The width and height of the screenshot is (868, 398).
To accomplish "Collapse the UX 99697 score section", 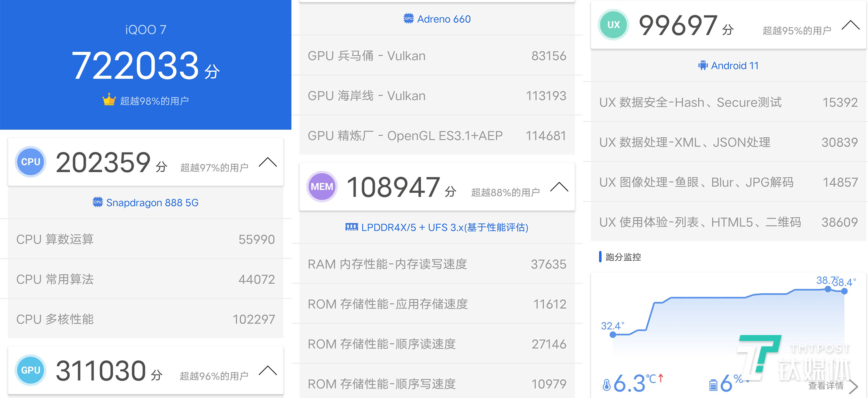I will tap(850, 25).
